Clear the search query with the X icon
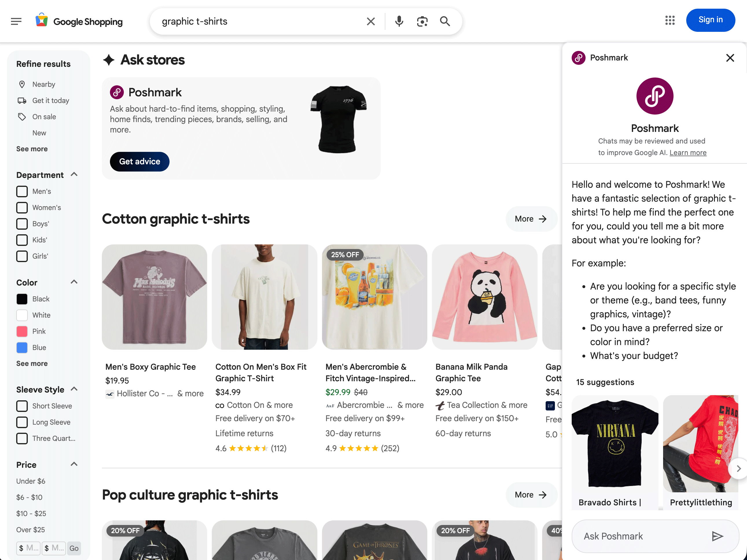This screenshot has width=747, height=560. point(370,21)
